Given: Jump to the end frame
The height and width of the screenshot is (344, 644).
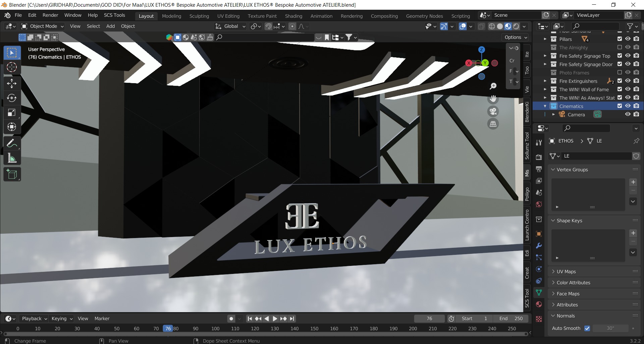Looking at the screenshot, I should [x=292, y=319].
